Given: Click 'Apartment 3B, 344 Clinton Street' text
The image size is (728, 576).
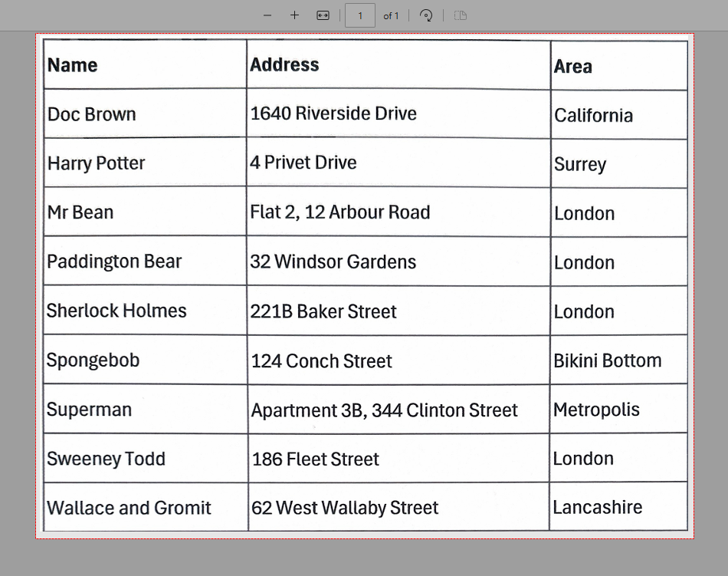Looking at the screenshot, I should (x=384, y=410).
